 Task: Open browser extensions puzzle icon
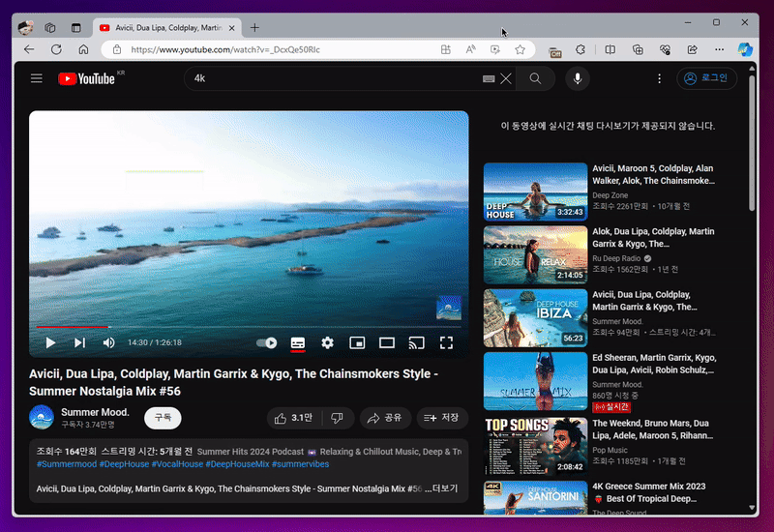click(x=580, y=49)
